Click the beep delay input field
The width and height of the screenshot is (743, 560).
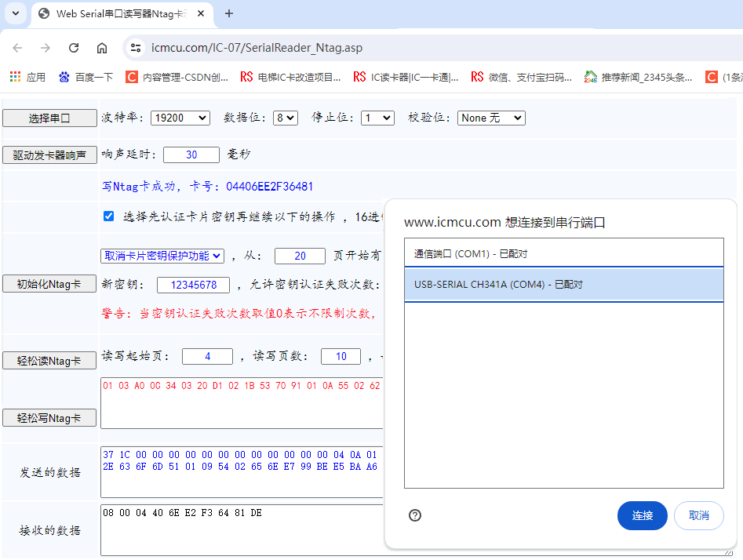click(x=191, y=155)
